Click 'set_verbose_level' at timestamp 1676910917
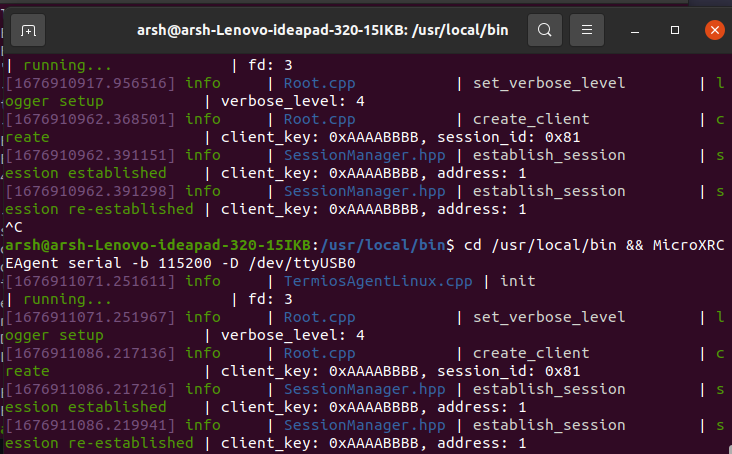The height and width of the screenshot is (454, 732). point(549,83)
